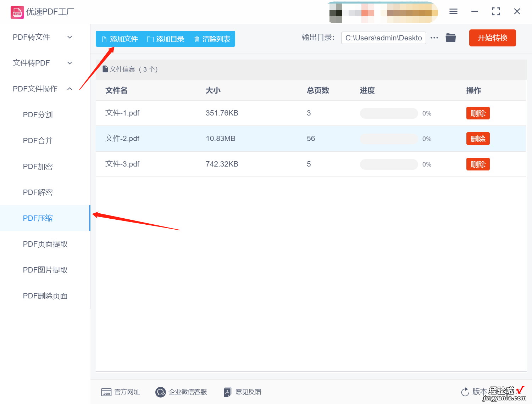Open the 企业微信客服 link text
The height and width of the screenshot is (404, 532).
point(188,392)
